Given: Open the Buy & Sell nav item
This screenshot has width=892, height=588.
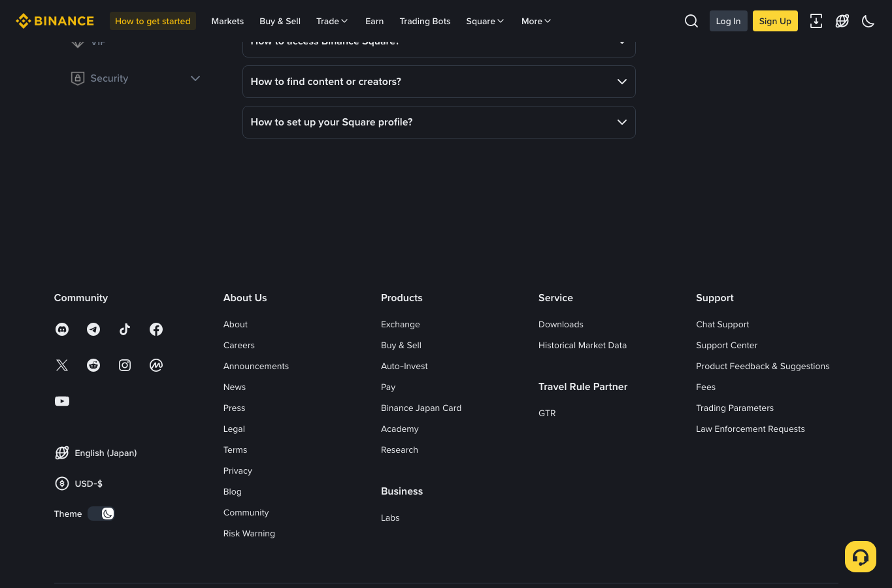Looking at the screenshot, I should [280, 21].
